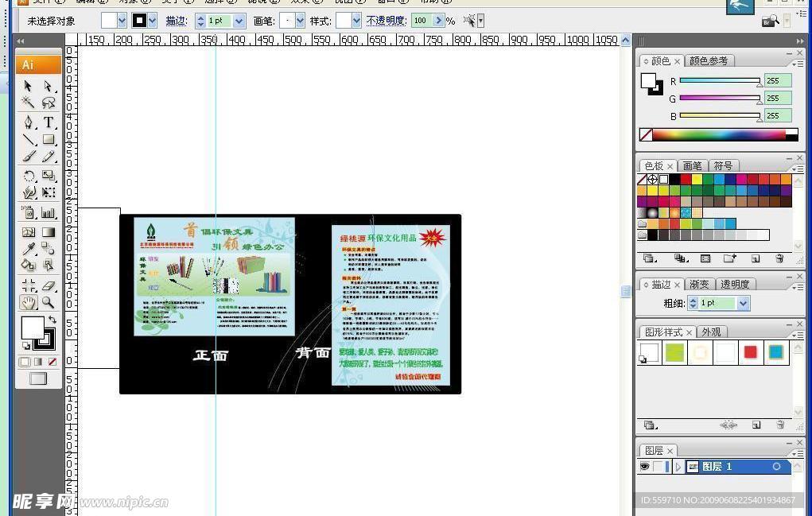The image size is (812, 516).
Task: Select the Live Paint Selection tool
Action: 49,265
